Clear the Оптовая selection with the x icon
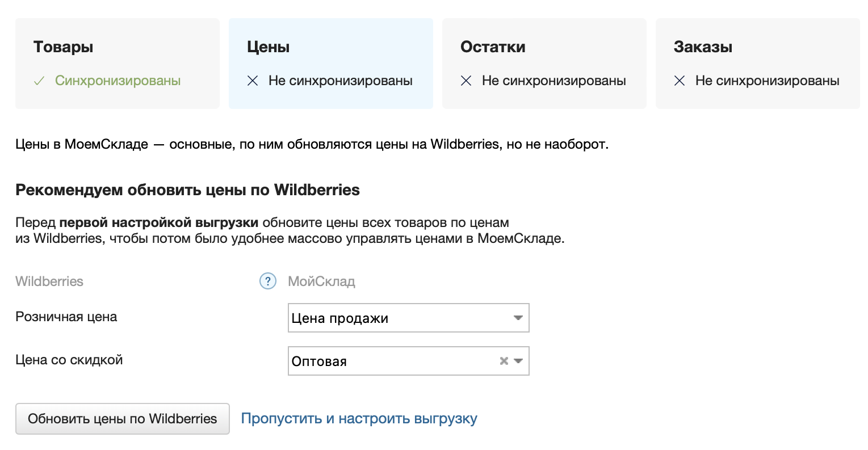 coord(504,361)
